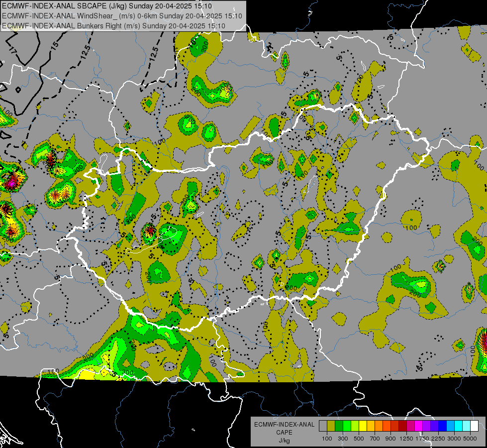Click the brick red swatch above 900
487x448 pixels.
[x=395, y=426]
